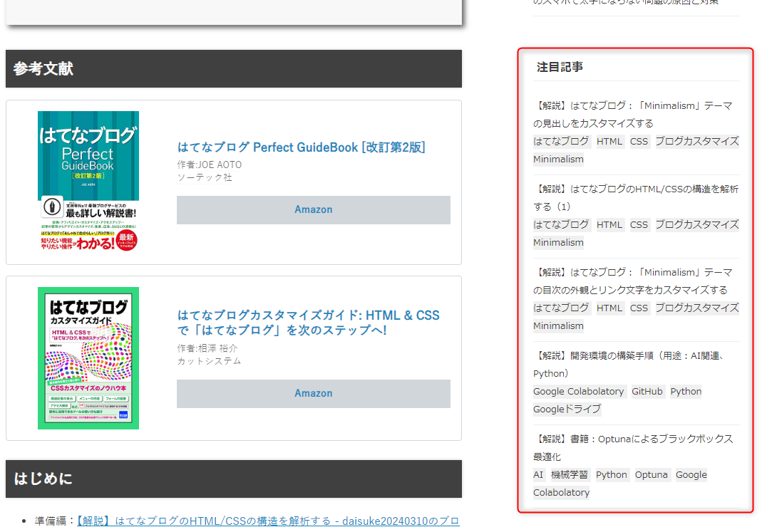Click the HTML tag under 目次の外観 article
This screenshot has width=767, height=532.
pyautogui.click(x=609, y=308)
